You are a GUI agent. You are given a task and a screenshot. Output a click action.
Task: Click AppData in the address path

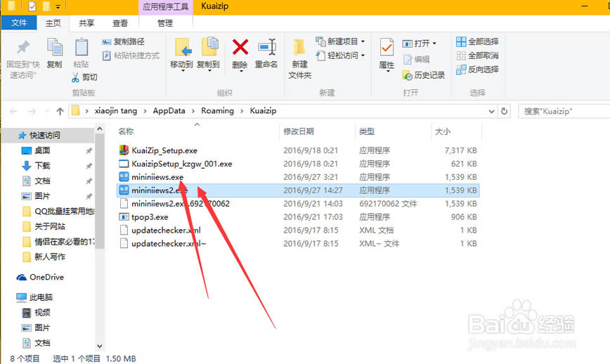click(169, 111)
